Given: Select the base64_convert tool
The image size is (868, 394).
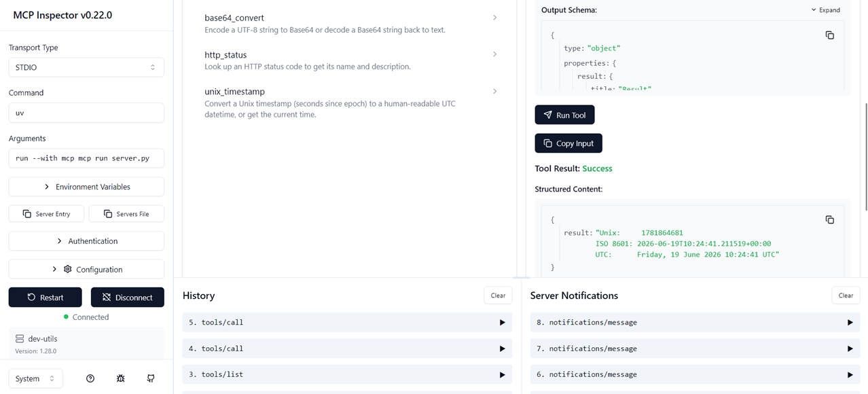Looking at the screenshot, I should tap(350, 23).
